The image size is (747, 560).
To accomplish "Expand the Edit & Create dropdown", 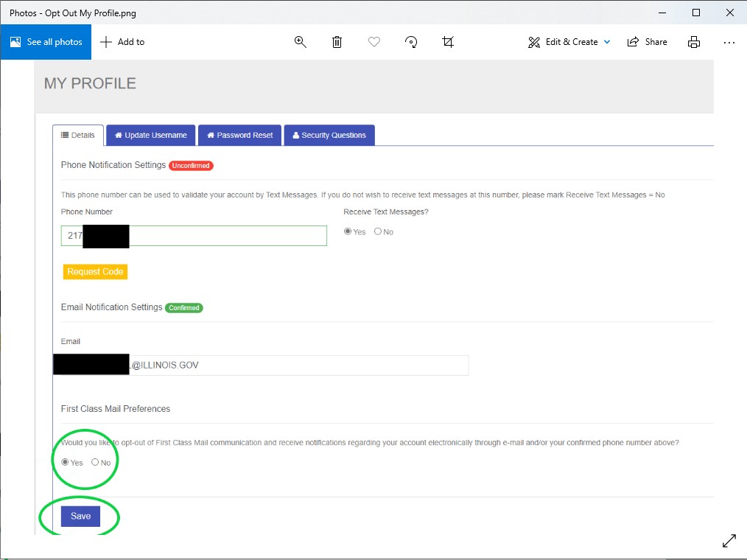I will tap(569, 42).
